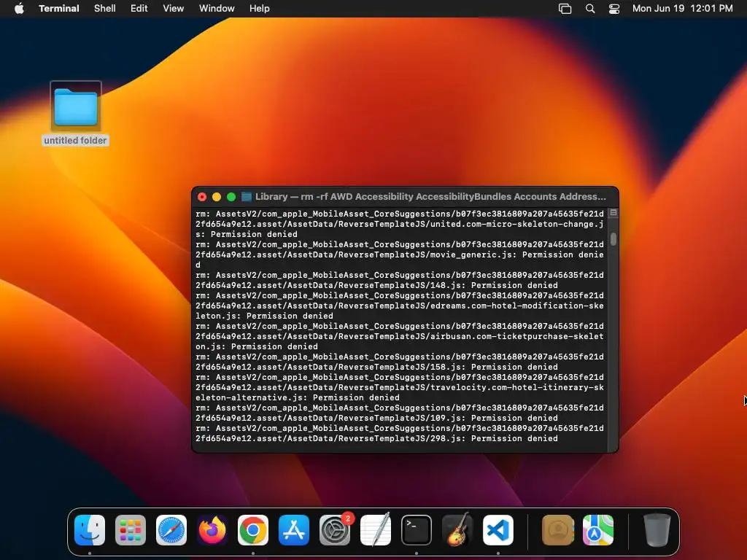747x560 pixels.
Task: Click the folder proxy icon in Terminal title
Action: [x=247, y=197]
